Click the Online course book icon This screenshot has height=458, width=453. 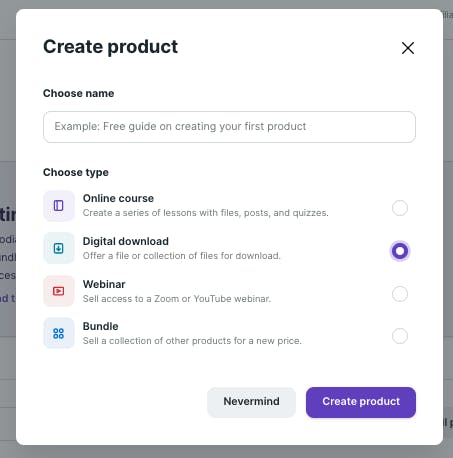click(x=59, y=206)
